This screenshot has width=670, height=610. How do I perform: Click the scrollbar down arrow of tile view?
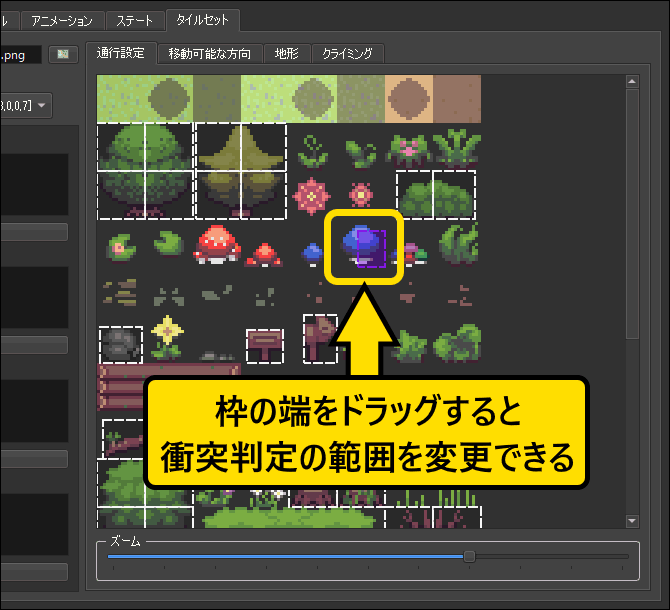tap(631, 521)
